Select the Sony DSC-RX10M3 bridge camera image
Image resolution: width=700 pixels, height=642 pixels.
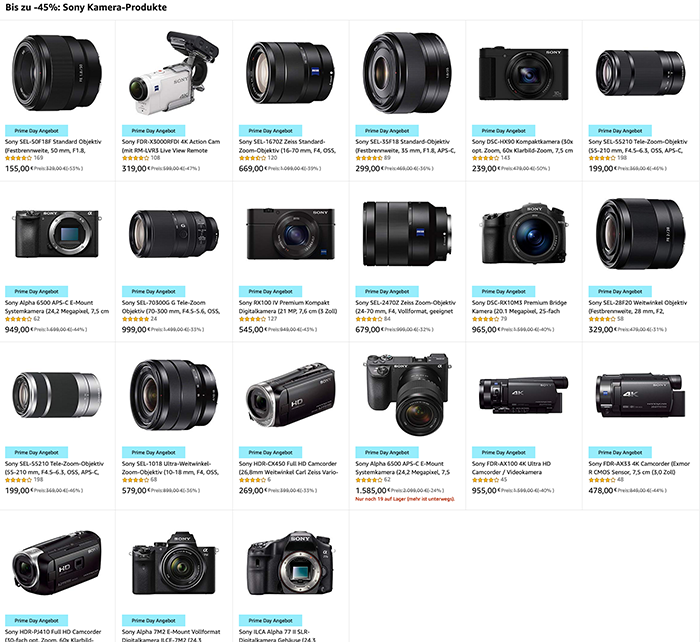524,234
